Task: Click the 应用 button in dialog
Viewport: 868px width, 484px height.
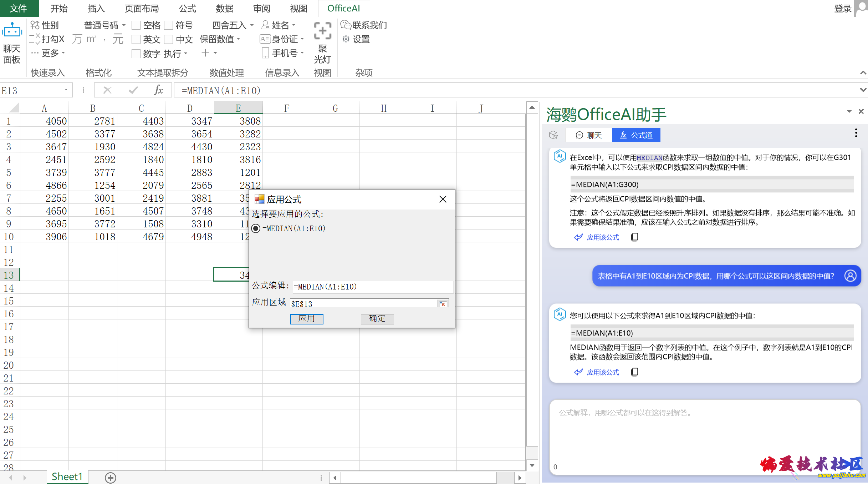Action: point(306,319)
